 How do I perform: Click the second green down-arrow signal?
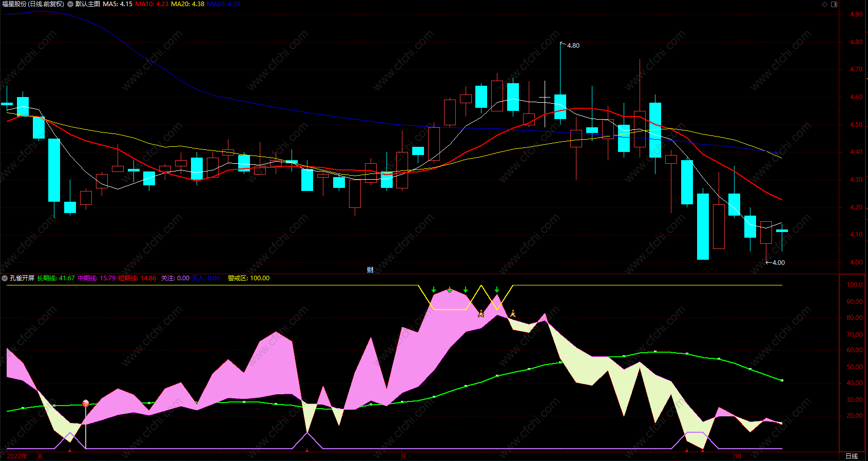(450, 290)
